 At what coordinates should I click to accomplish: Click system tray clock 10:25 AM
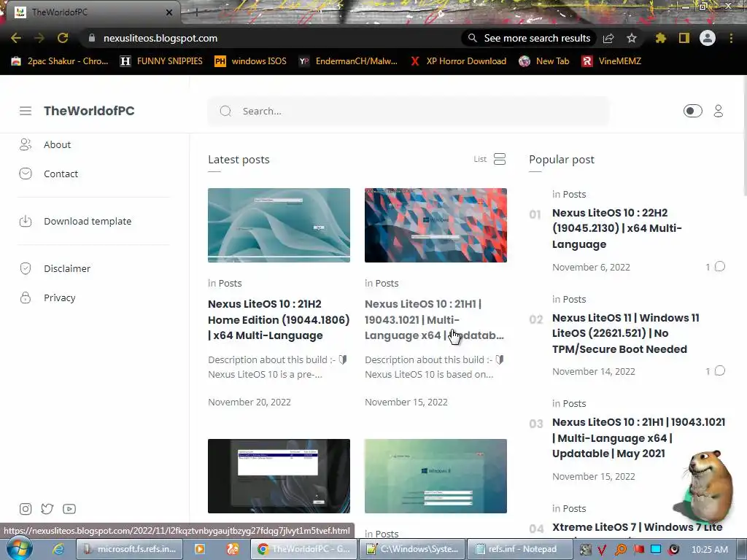tap(709, 550)
